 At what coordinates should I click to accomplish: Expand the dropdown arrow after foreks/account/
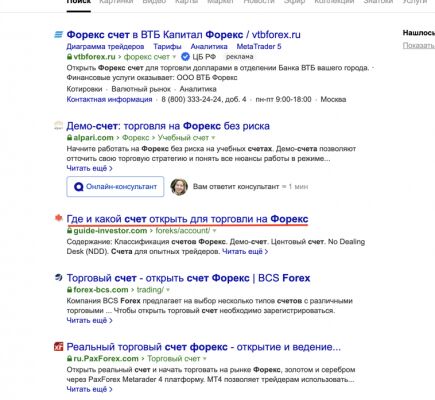pyautogui.click(x=214, y=231)
